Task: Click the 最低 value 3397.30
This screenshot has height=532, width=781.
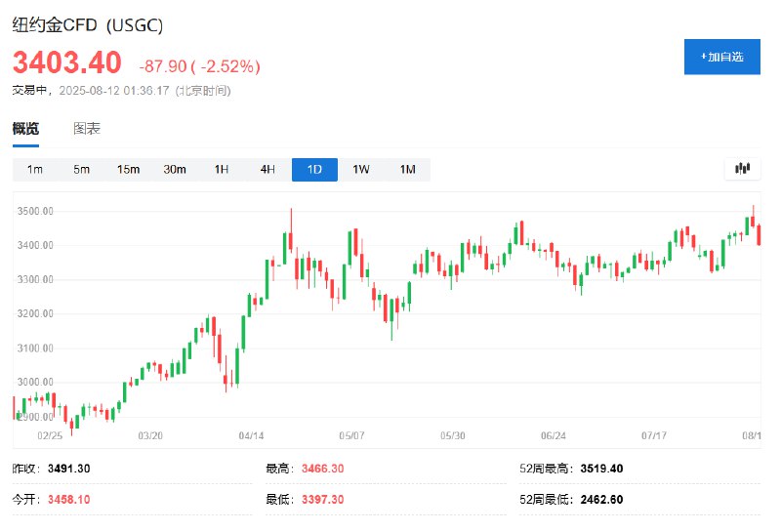Action: point(323,500)
